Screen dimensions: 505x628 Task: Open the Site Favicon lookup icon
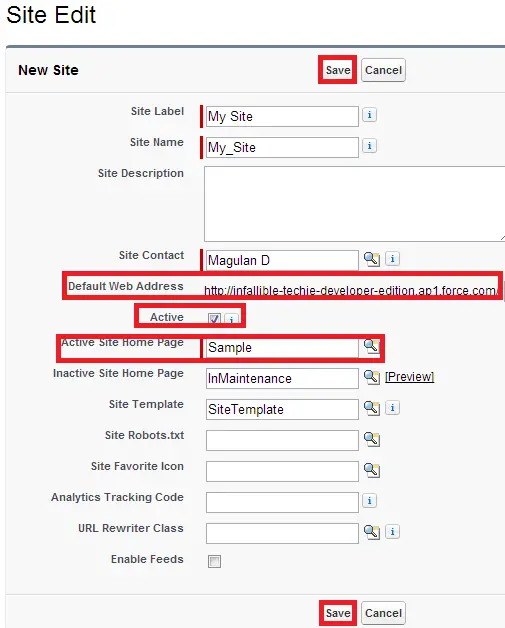coord(372,470)
